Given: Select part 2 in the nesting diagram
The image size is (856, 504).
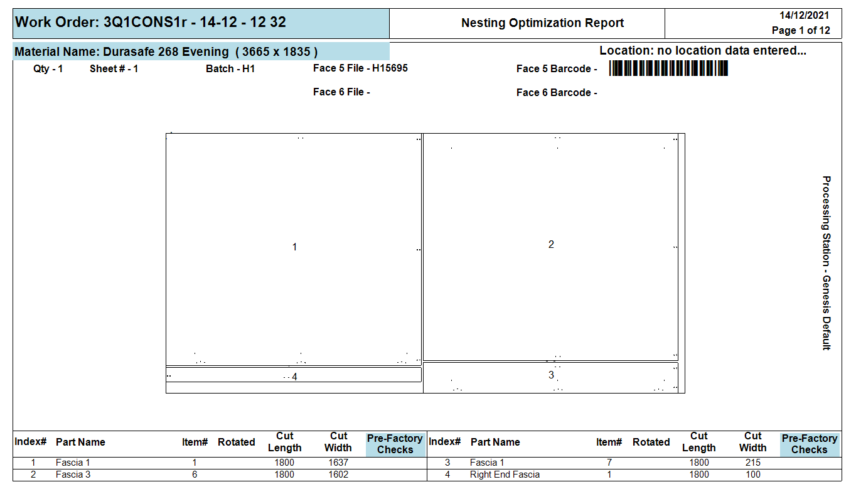Looking at the screenshot, I should (550, 245).
